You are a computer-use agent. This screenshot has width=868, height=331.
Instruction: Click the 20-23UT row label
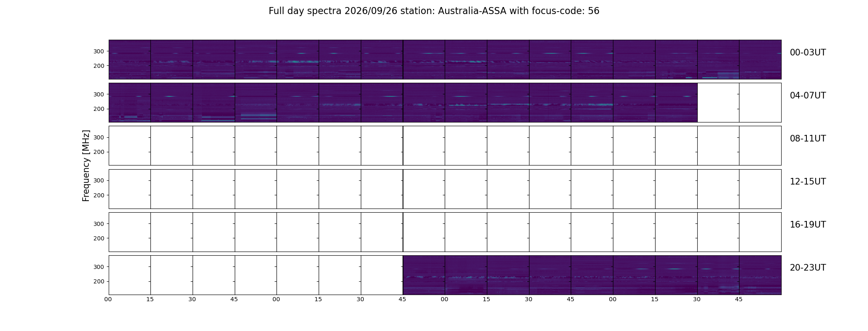(x=808, y=268)
